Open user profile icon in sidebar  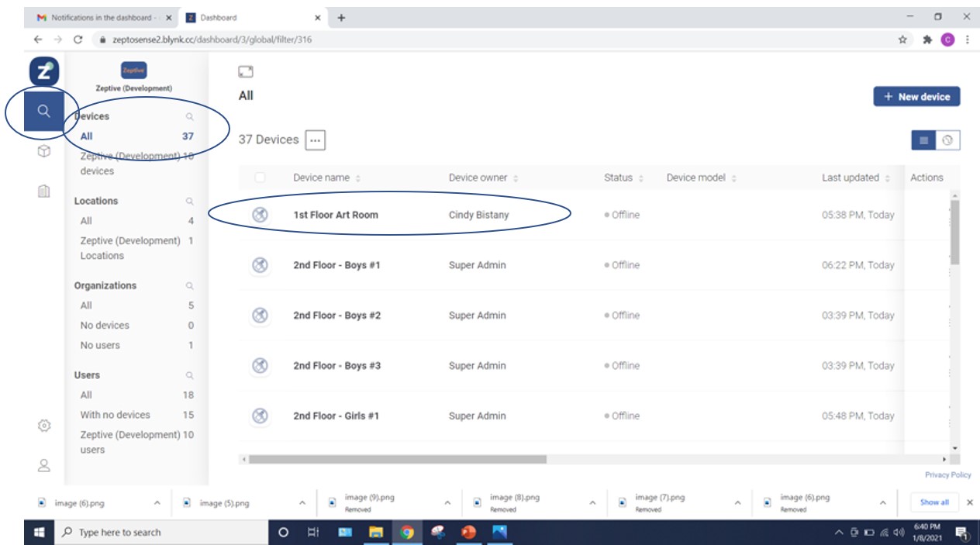click(x=44, y=465)
